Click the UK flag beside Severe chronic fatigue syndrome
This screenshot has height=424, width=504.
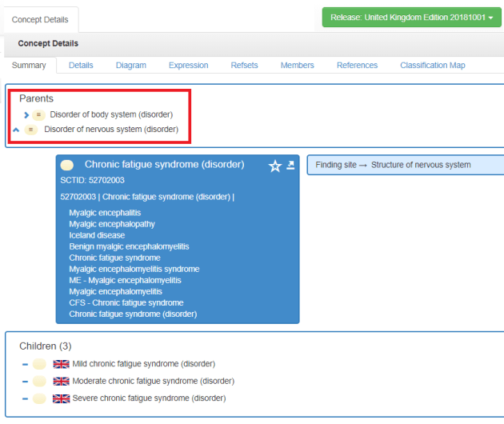click(x=61, y=398)
